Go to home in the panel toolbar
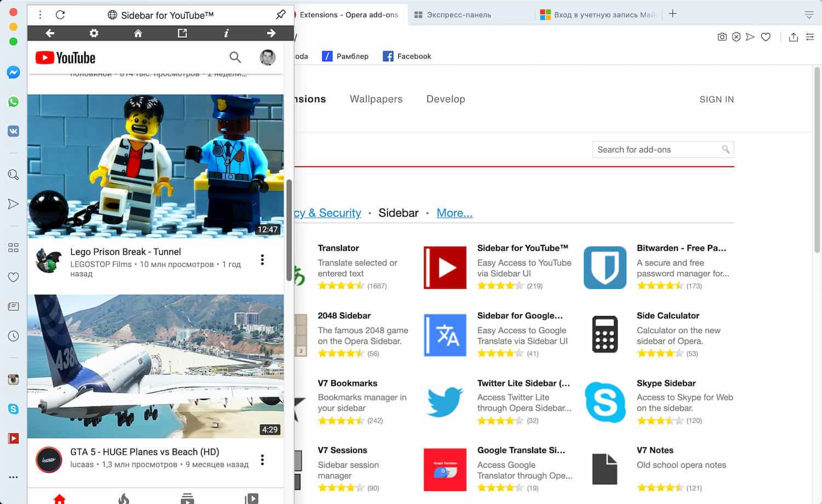Image resolution: width=822 pixels, height=504 pixels. pyautogui.click(x=138, y=33)
